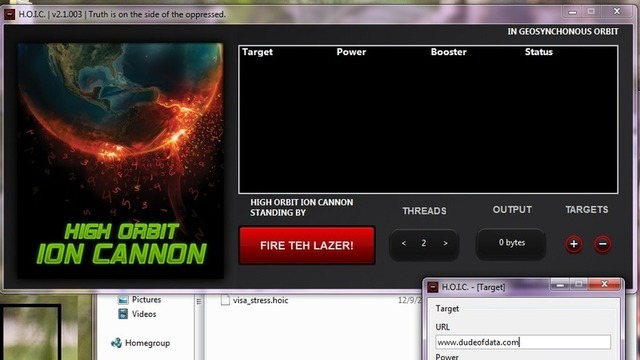The height and width of the screenshot is (360, 640).
Task: Remove a target with the minus icon
Action: click(x=603, y=244)
